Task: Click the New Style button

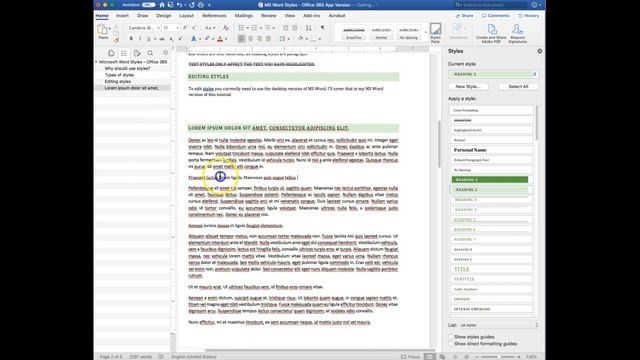Action: click(468, 87)
